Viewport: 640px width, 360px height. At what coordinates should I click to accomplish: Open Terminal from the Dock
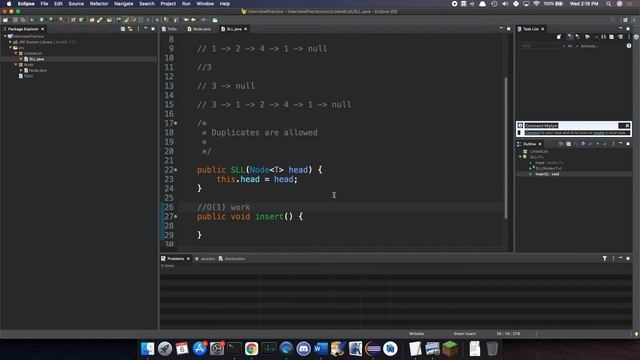coord(234,349)
